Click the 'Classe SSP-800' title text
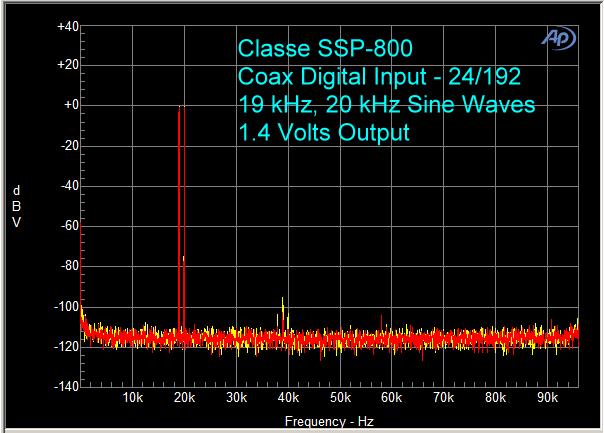 pyautogui.click(x=325, y=48)
